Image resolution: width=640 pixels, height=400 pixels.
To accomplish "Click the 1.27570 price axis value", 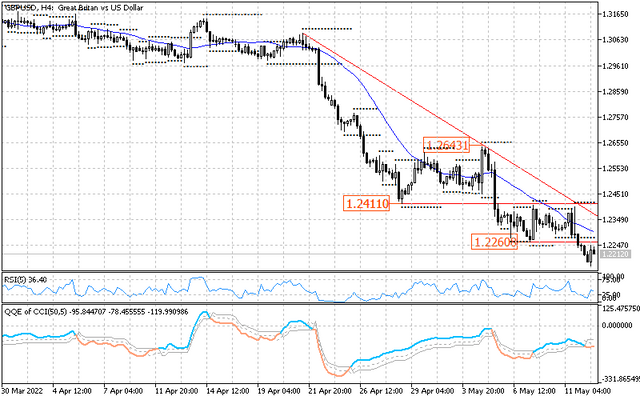I will 616,117.
